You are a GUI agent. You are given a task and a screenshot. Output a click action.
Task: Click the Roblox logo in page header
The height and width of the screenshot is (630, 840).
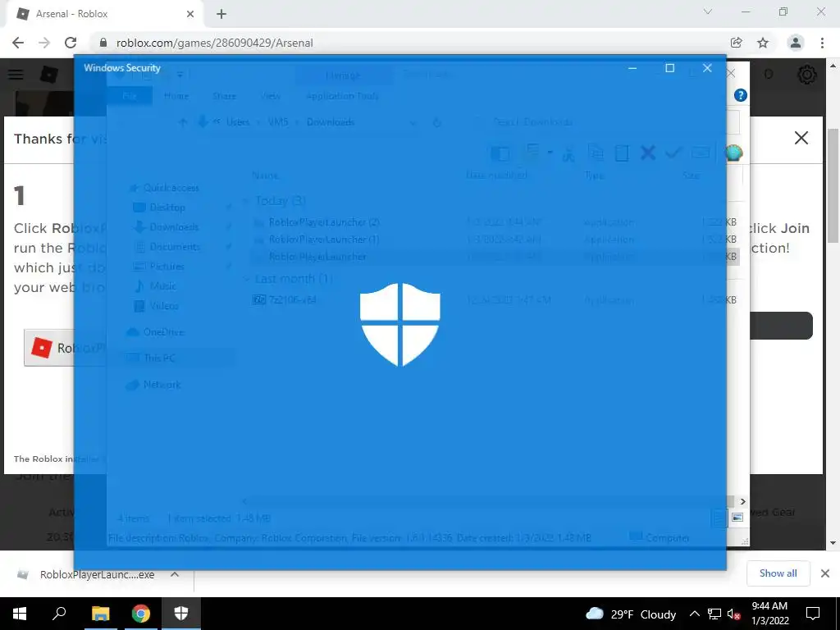(x=48, y=75)
